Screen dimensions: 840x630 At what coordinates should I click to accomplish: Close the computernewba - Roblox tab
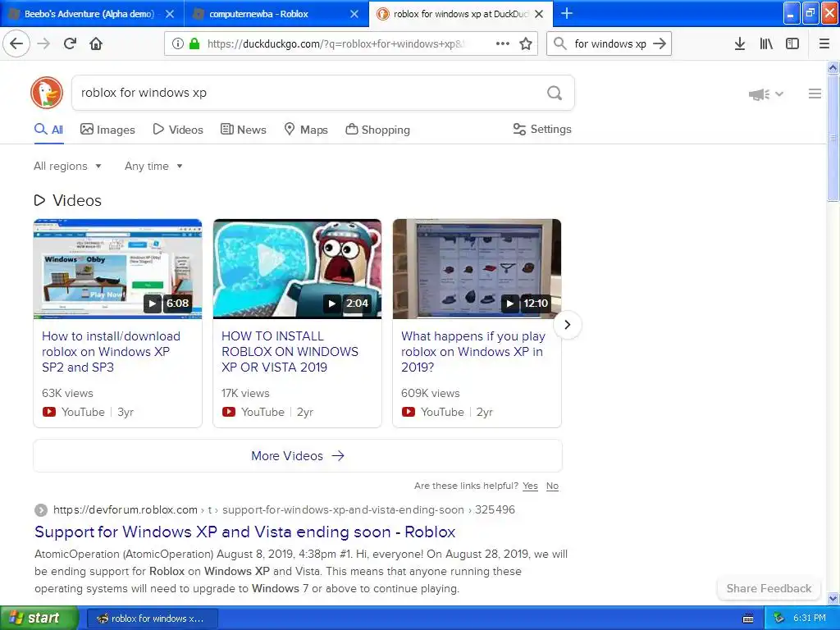click(354, 14)
